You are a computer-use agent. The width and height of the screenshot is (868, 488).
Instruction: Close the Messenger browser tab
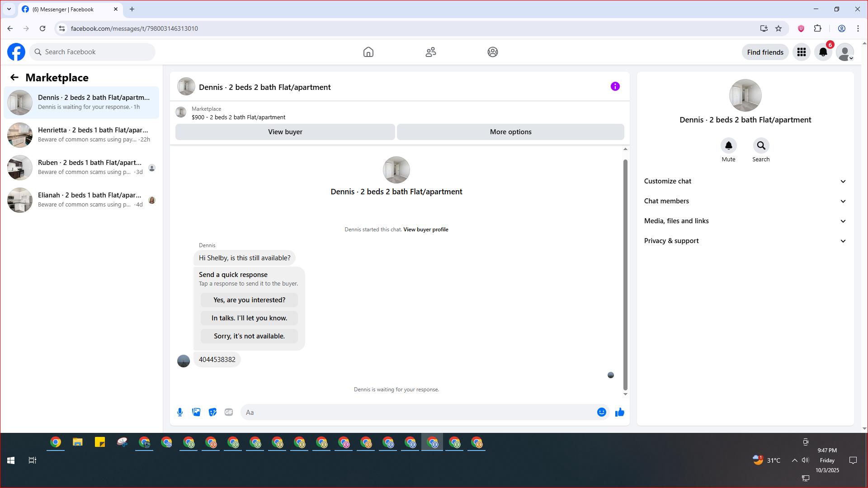pyautogui.click(x=116, y=9)
